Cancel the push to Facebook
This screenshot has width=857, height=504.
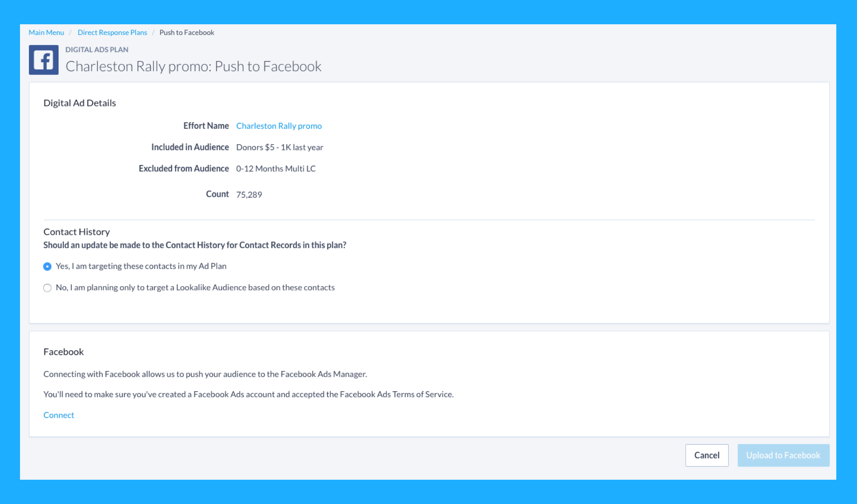(x=707, y=455)
